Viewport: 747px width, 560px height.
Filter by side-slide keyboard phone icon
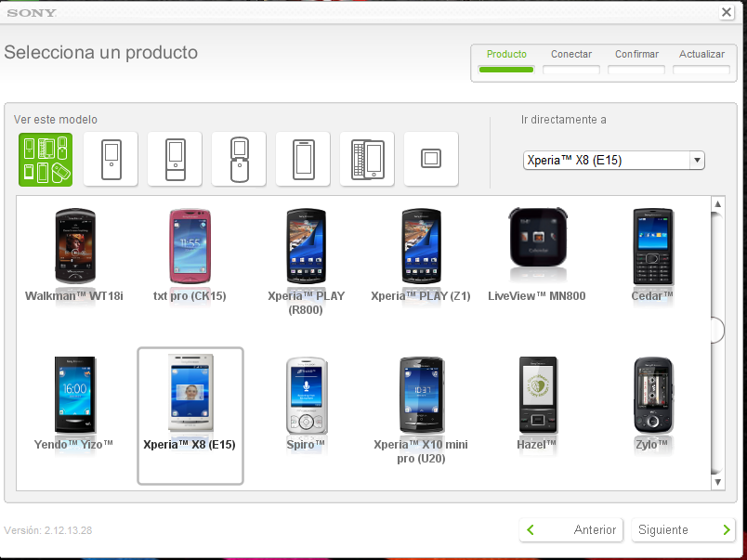point(367,160)
